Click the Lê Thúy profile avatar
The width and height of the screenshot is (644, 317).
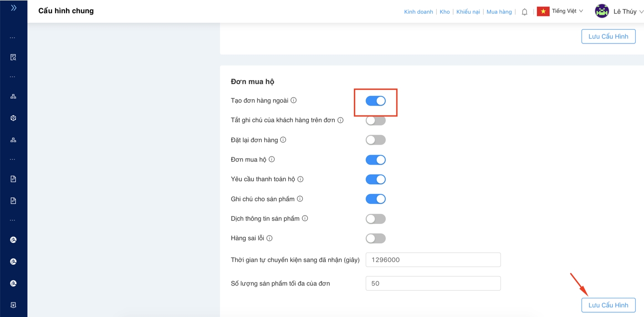[602, 11]
